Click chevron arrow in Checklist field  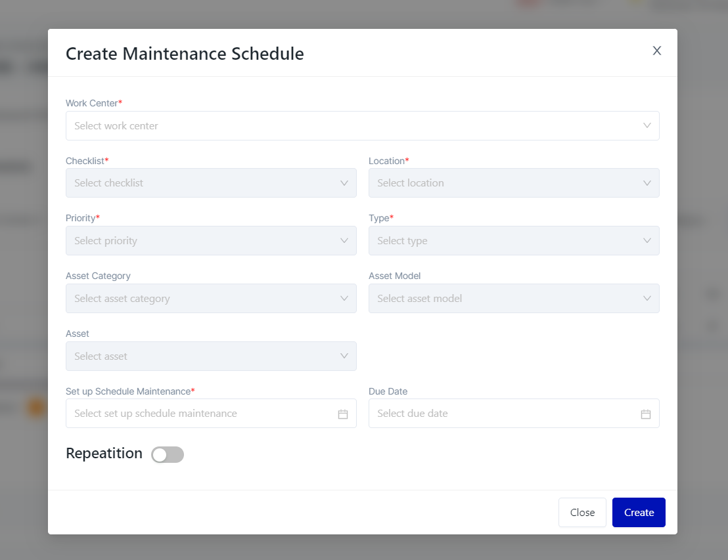tap(344, 183)
